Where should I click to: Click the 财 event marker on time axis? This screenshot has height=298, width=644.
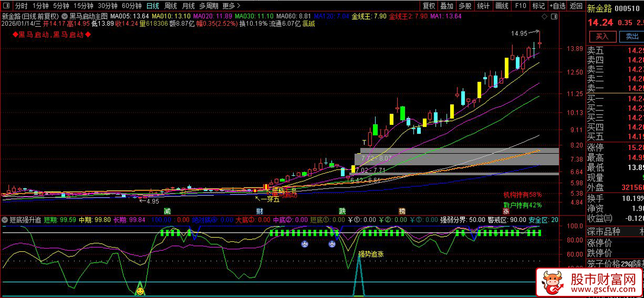[x=259, y=212]
